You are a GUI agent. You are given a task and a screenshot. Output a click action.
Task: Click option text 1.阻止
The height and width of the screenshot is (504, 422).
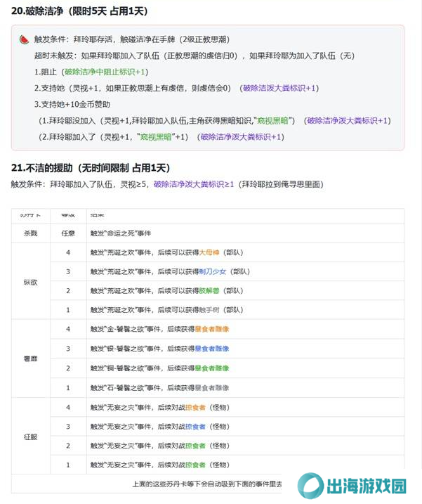pyautogui.click(x=45, y=72)
